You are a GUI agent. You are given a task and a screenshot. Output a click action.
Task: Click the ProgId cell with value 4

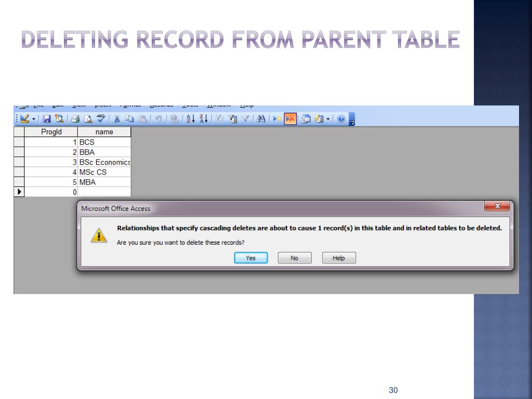click(51, 172)
